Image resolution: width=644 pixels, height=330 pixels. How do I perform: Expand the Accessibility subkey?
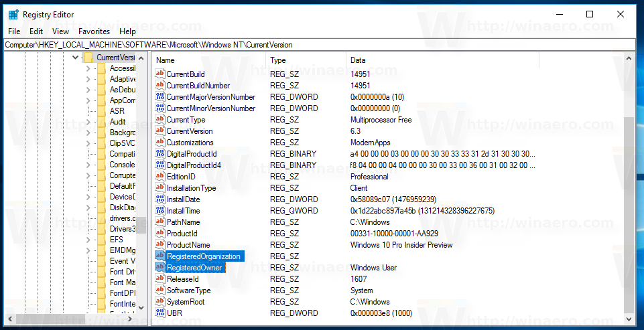(88, 68)
